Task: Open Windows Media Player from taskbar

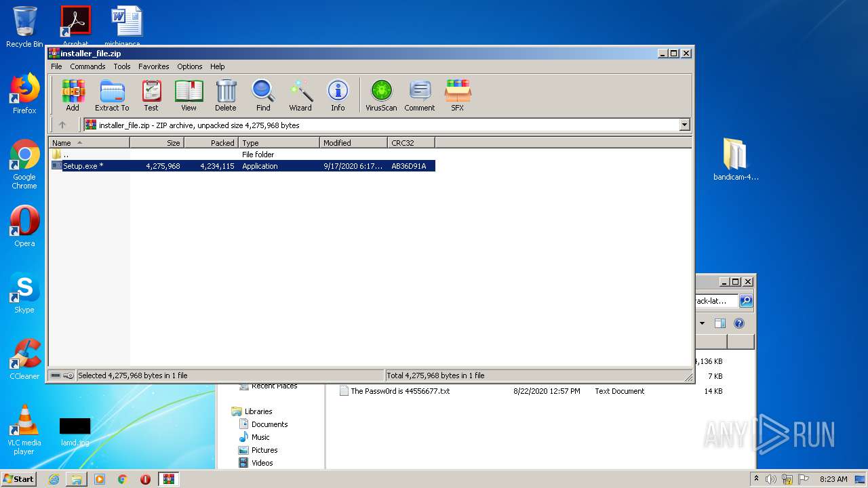Action: pyautogui.click(x=100, y=479)
